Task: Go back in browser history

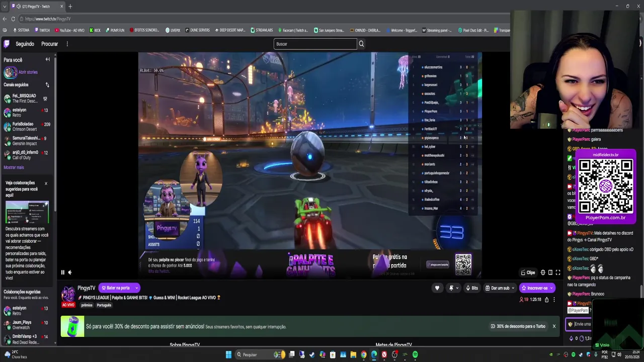Action: (5, 19)
